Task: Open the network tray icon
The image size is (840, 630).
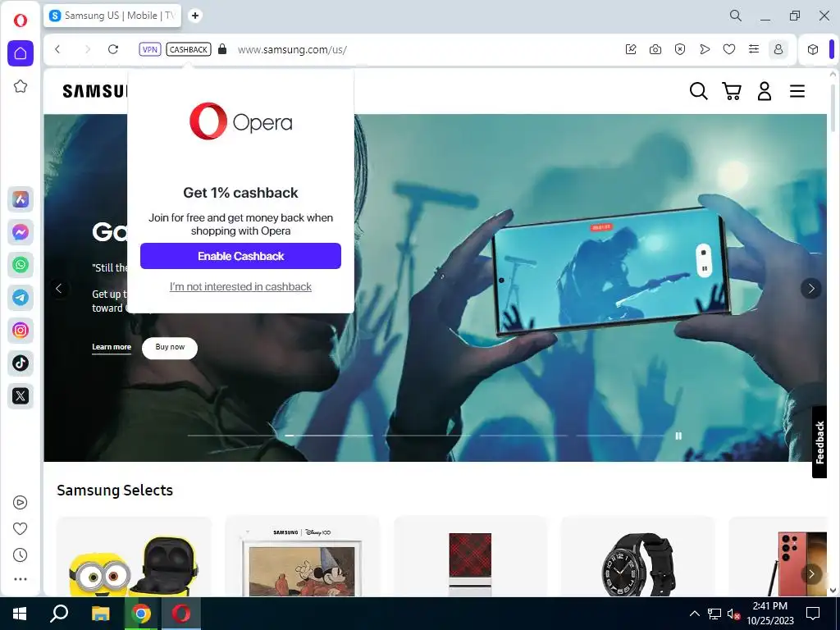Action: (x=714, y=614)
